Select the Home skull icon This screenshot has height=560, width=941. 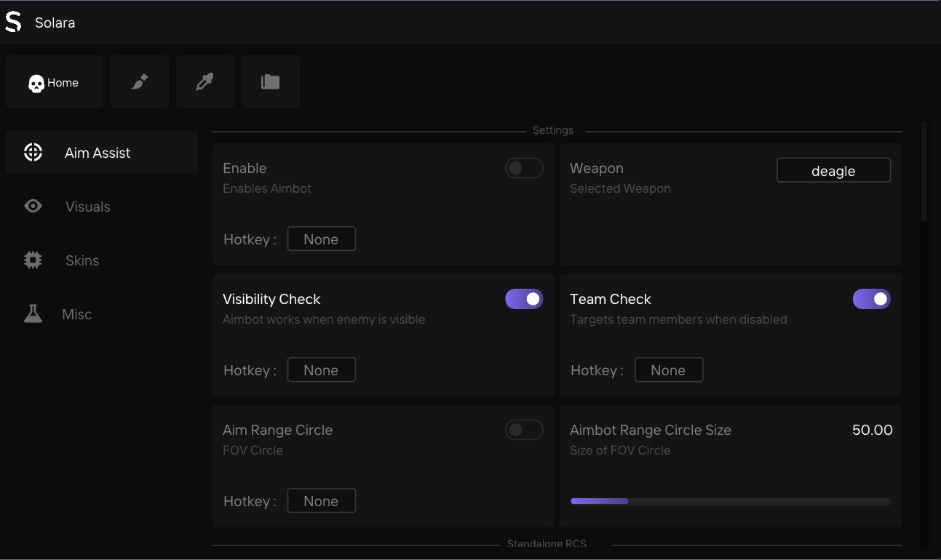[37, 82]
